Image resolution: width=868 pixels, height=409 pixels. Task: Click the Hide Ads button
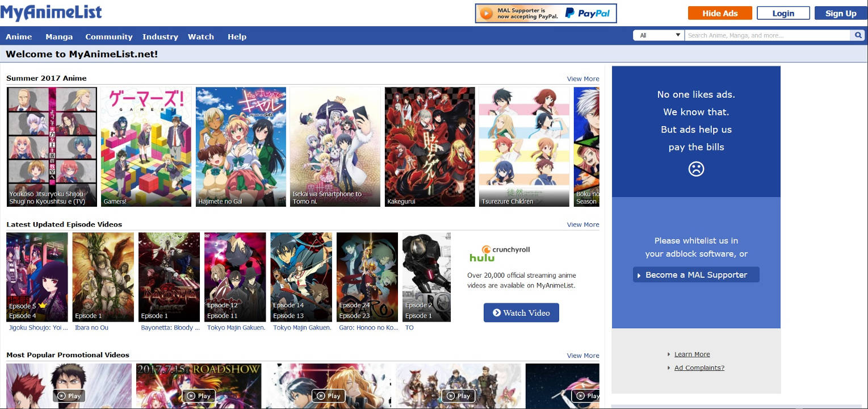(x=719, y=12)
